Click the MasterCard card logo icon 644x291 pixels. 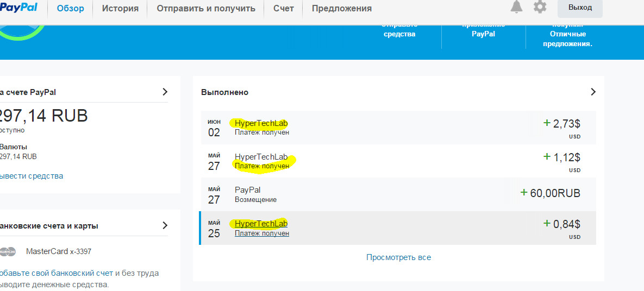8,251
